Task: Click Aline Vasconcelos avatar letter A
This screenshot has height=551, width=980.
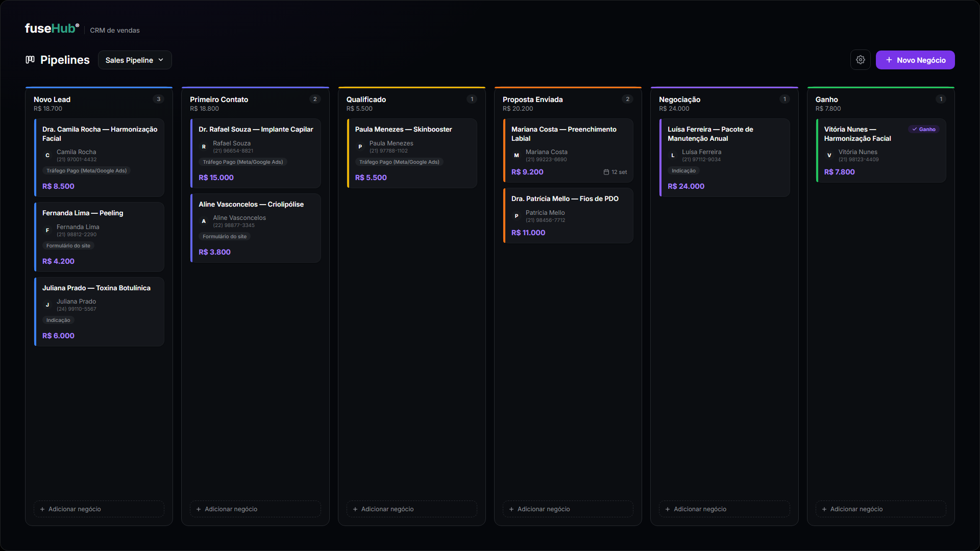Action: 204,221
